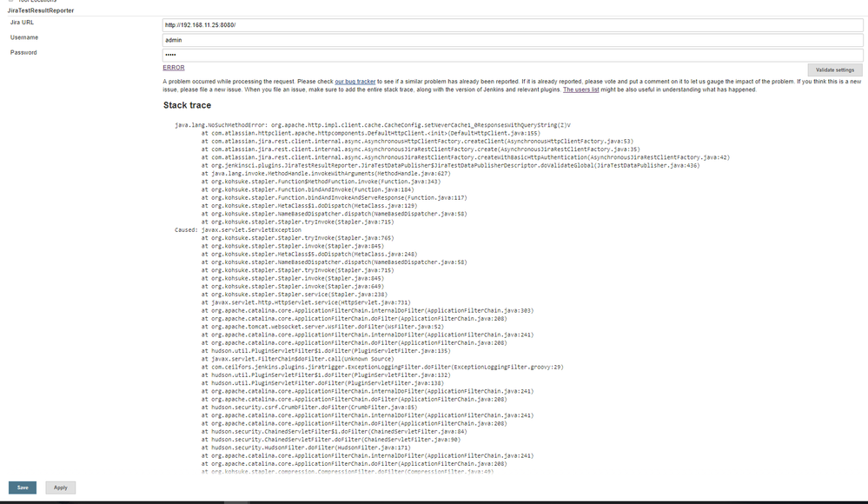Click the Caused: javax.servlet.ServletException line
The height and width of the screenshot is (504, 868).
pos(238,230)
